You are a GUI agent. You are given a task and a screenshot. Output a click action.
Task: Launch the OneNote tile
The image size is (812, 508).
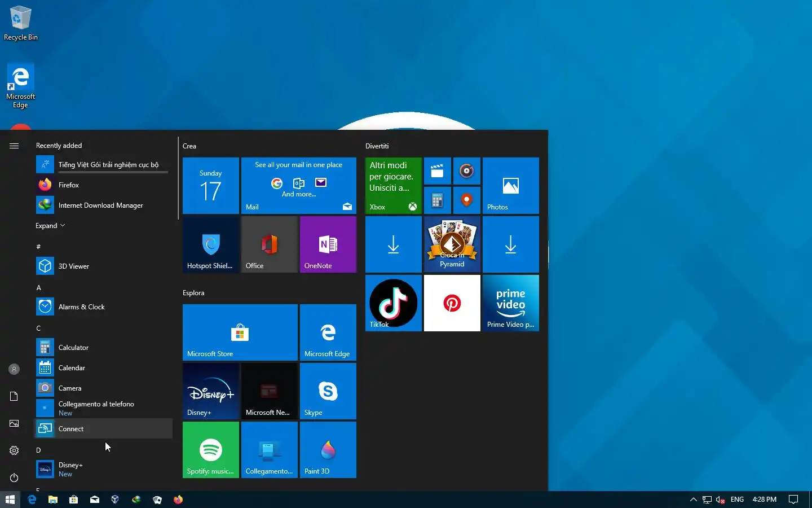pos(328,244)
